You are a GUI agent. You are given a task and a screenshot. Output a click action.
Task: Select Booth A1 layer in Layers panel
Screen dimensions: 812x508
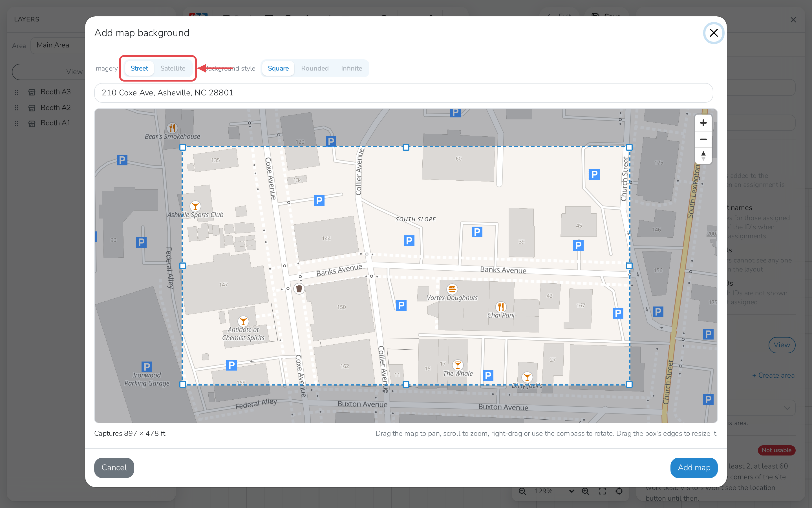(x=56, y=123)
